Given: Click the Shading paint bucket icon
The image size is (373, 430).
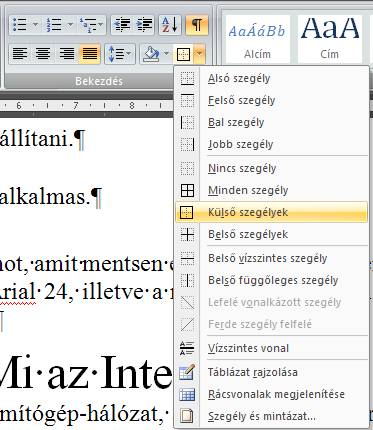Looking at the screenshot, I should 151,54.
